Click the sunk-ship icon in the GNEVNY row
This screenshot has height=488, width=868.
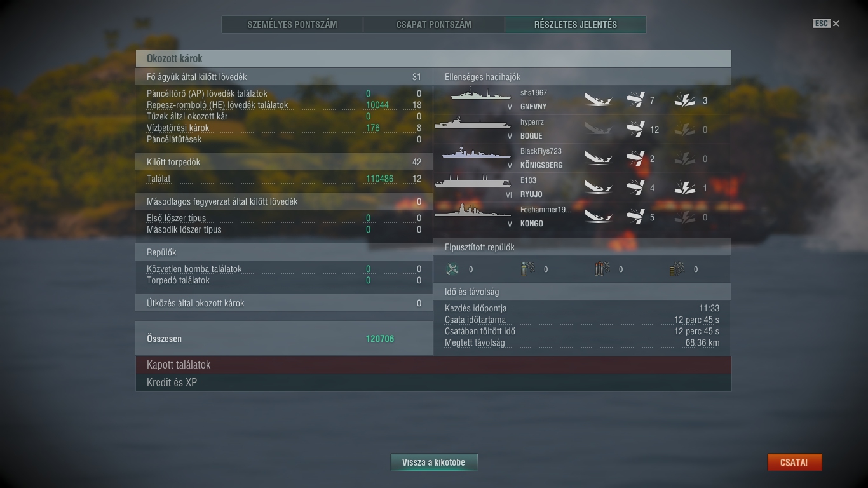point(598,100)
